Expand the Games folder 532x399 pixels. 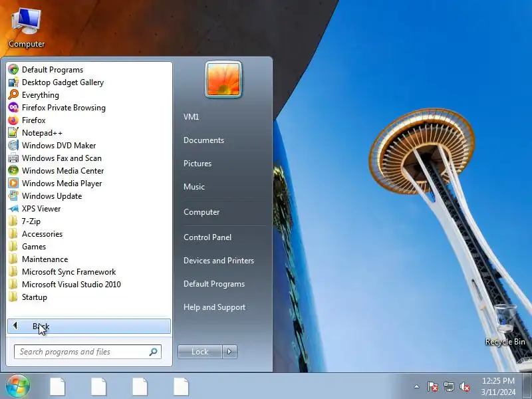[x=89, y=246]
